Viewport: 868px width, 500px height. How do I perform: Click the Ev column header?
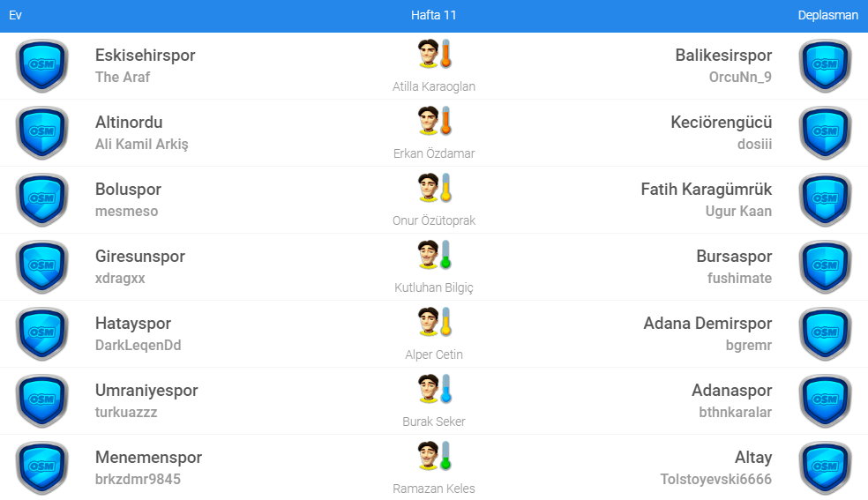pos(15,15)
